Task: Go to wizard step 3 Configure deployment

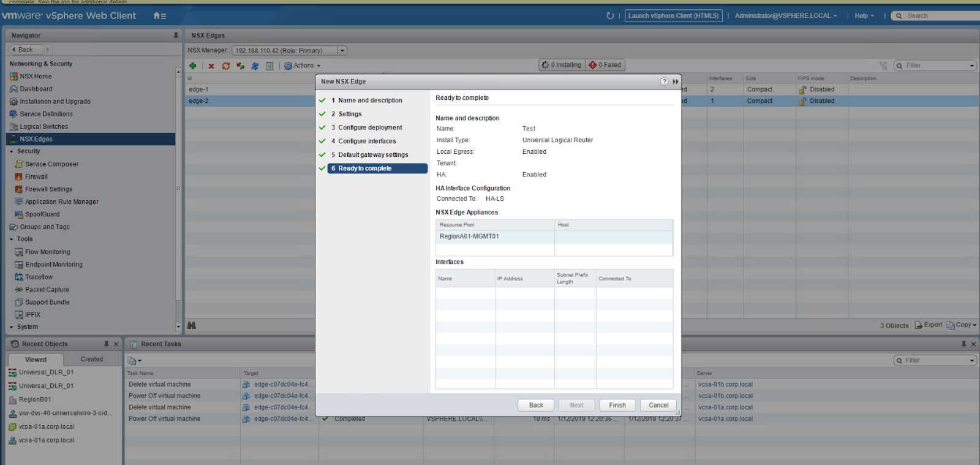Action: [x=370, y=127]
